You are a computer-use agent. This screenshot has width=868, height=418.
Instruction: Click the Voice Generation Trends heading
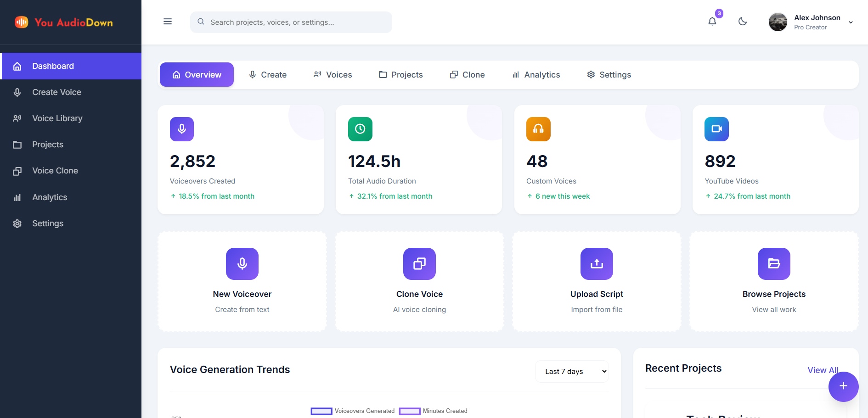click(x=230, y=370)
